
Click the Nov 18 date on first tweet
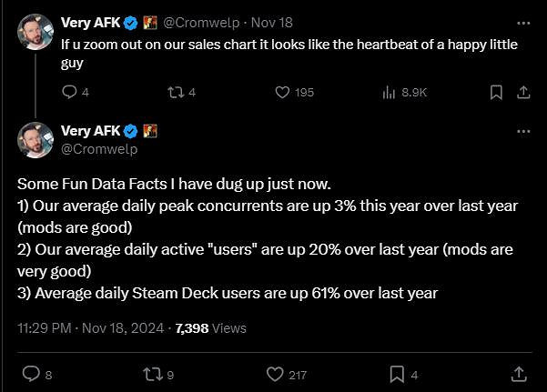(x=272, y=22)
